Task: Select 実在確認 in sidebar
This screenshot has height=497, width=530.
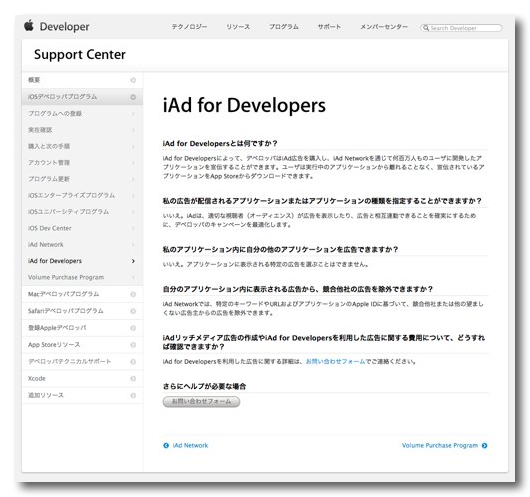Action: point(82,130)
